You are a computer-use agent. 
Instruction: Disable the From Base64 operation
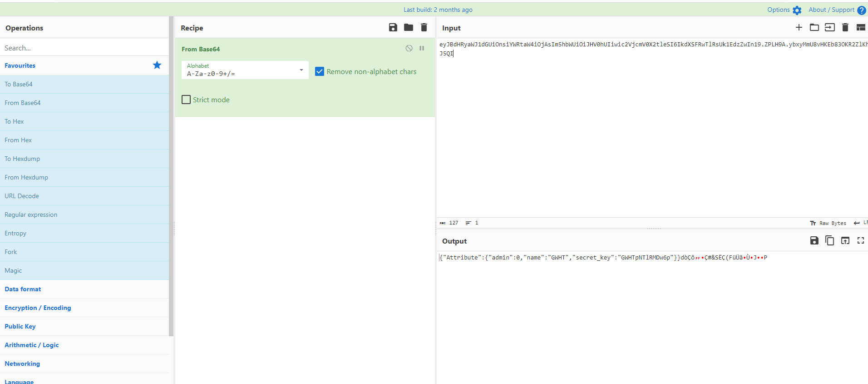click(x=409, y=48)
